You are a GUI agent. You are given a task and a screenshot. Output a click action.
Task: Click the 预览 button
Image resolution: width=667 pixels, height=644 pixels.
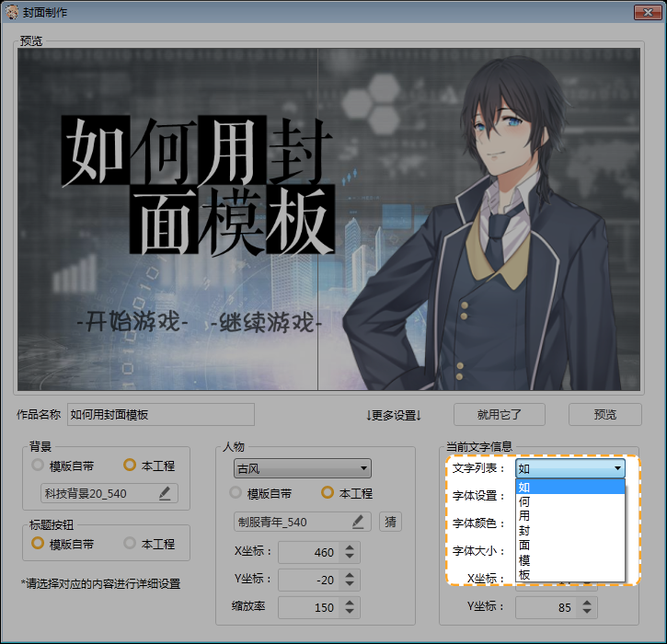(x=604, y=414)
